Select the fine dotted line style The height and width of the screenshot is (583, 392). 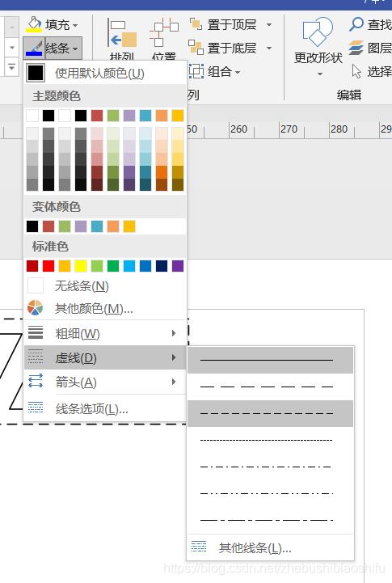pos(271,440)
